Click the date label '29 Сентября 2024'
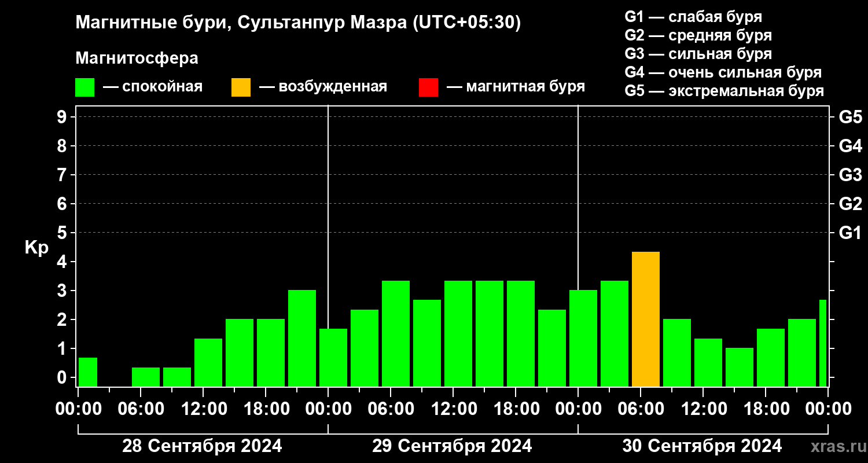The width and height of the screenshot is (868, 463). tap(452, 446)
